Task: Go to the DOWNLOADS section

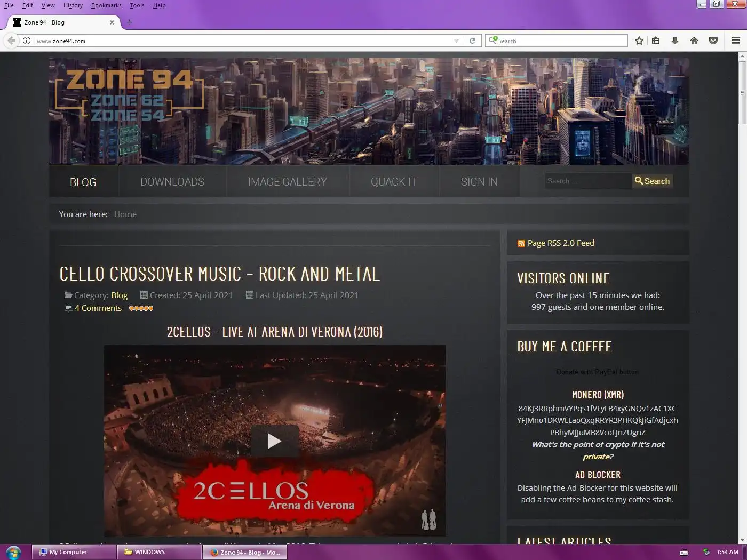Action: click(x=172, y=182)
